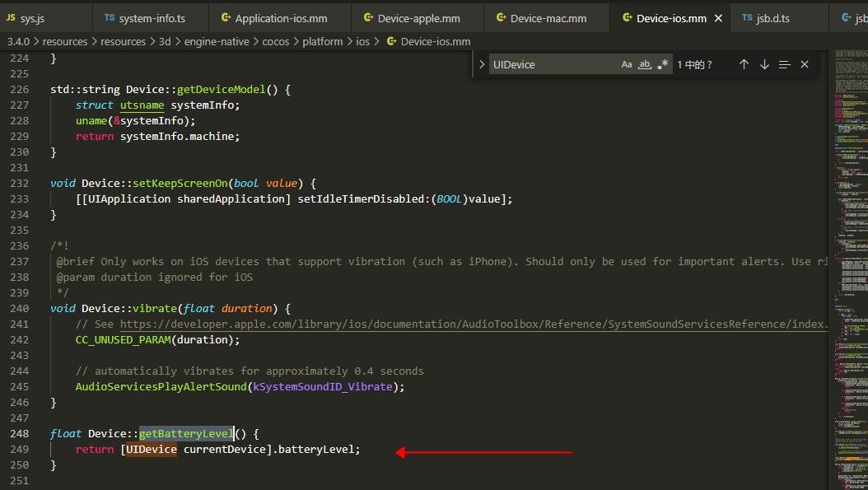This screenshot has height=490, width=868.
Task: Open the Device-ios.mm breadcrumb segment
Action: tap(429, 41)
